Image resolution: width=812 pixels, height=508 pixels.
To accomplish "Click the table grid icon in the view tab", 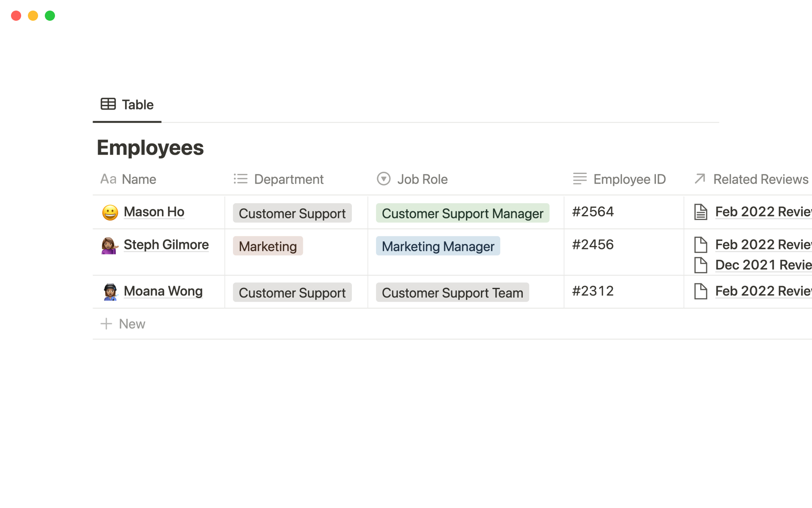I will click(x=108, y=104).
